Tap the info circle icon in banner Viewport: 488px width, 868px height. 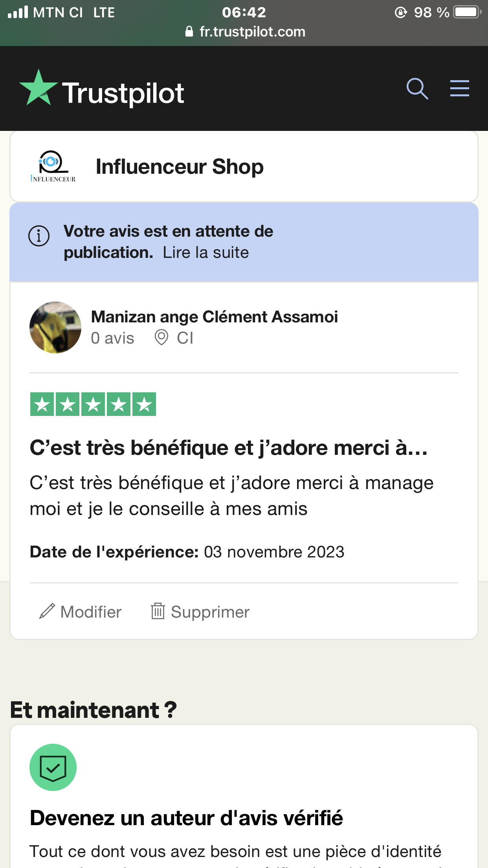[x=39, y=236]
